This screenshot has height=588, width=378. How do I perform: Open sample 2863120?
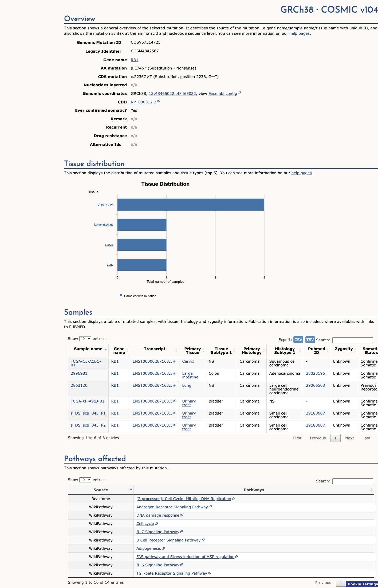pyautogui.click(x=79, y=385)
